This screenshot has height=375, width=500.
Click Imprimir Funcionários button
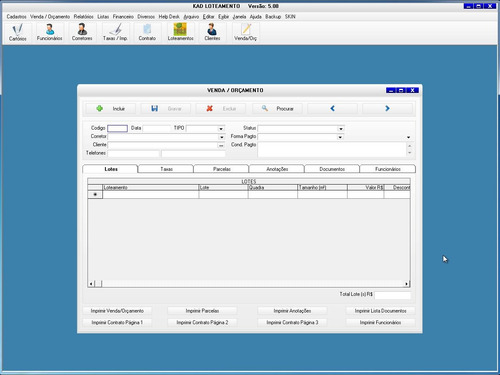pos(381,323)
